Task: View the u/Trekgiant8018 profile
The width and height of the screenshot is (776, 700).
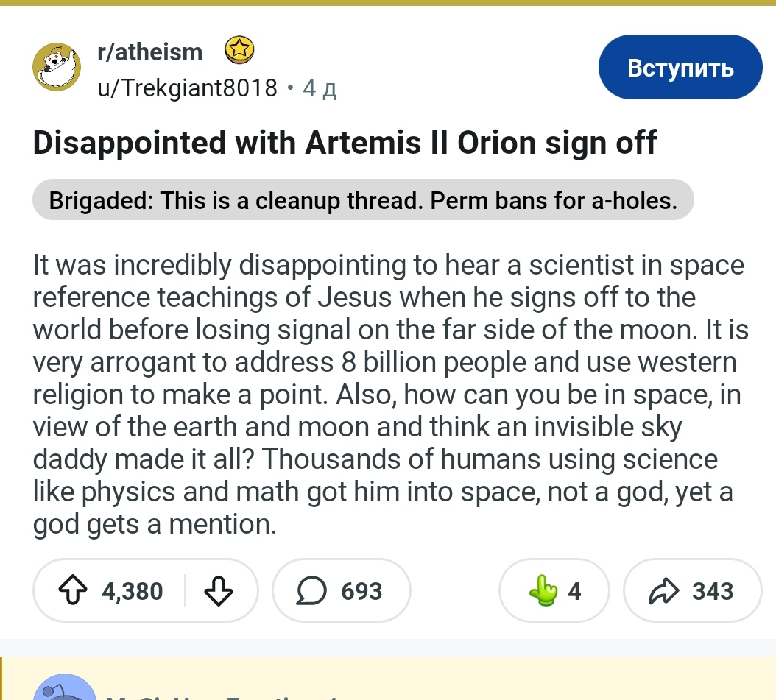Action: pyautogui.click(x=187, y=88)
